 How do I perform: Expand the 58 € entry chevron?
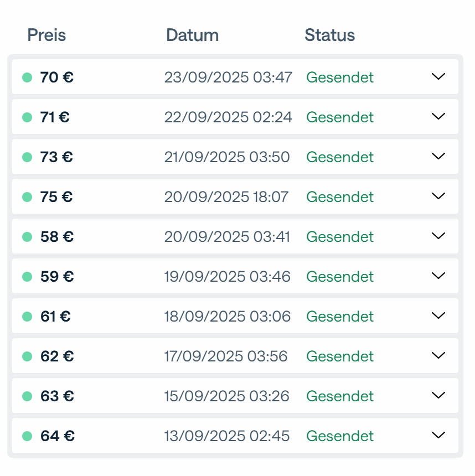pyautogui.click(x=438, y=236)
